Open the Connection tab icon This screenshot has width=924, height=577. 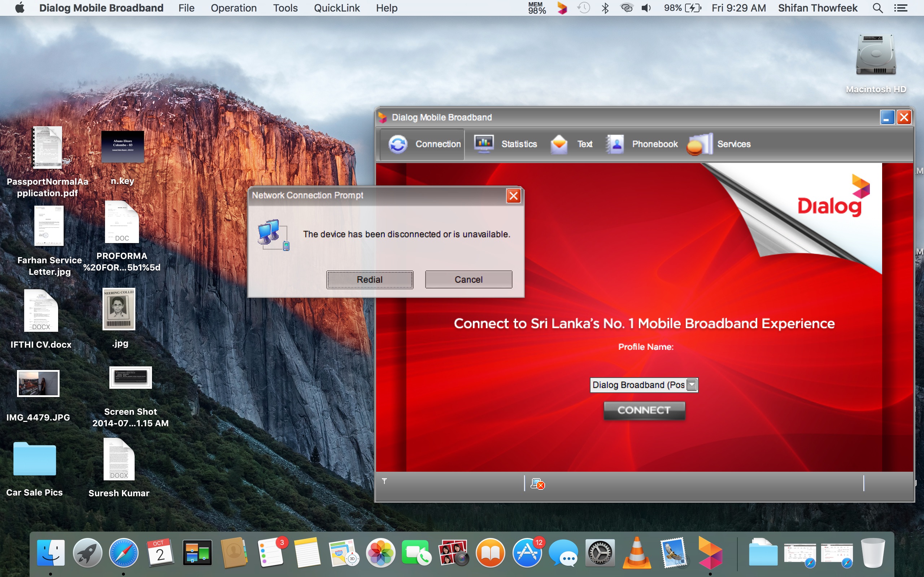(398, 144)
